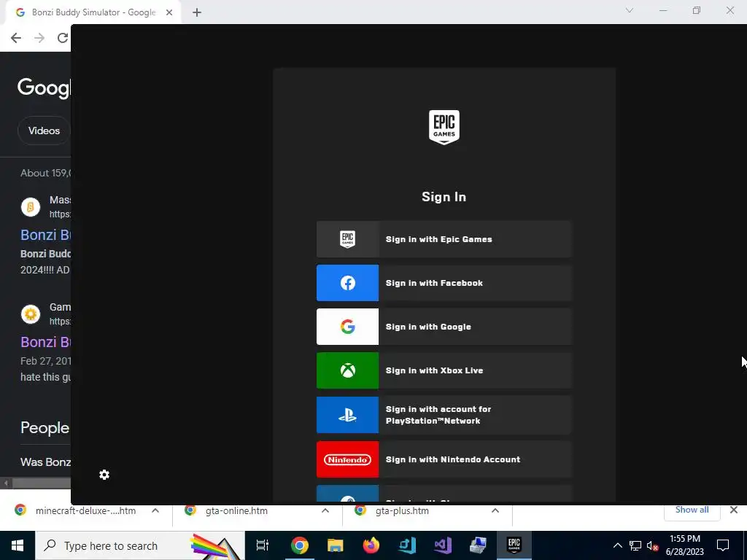This screenshot has width=747, height=560.
Task: Go back in the Chrome browser
Action: pyautogui.click(x=16, y=38)
